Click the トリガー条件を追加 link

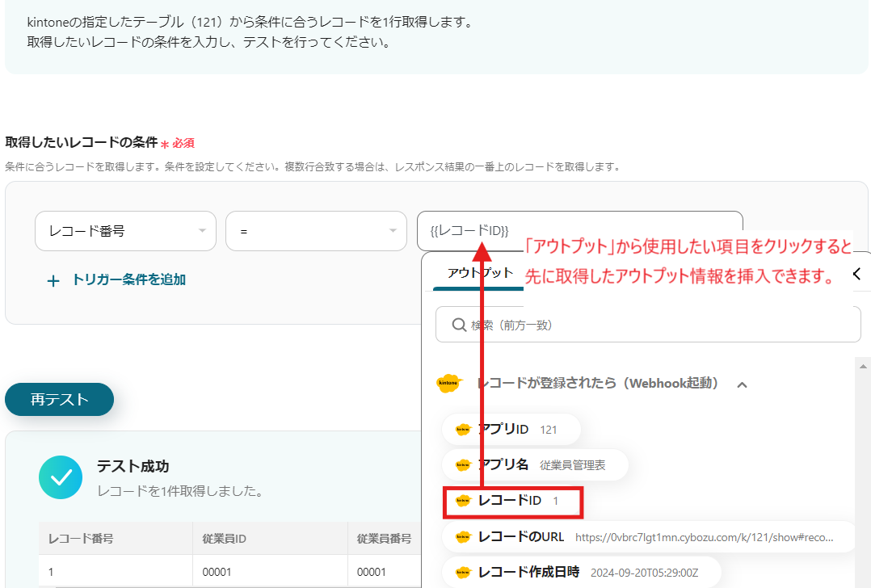click(x=128, y=280)
